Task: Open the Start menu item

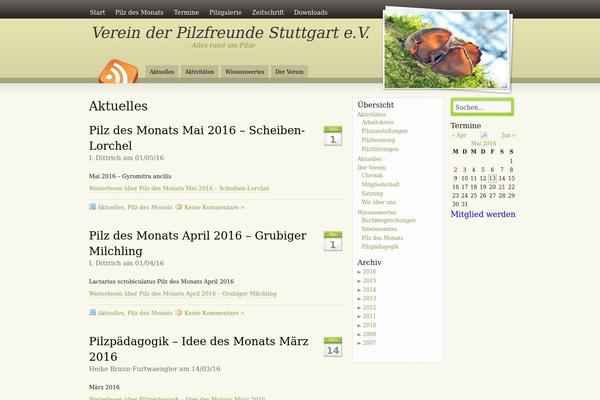Action: pos(97,12)
